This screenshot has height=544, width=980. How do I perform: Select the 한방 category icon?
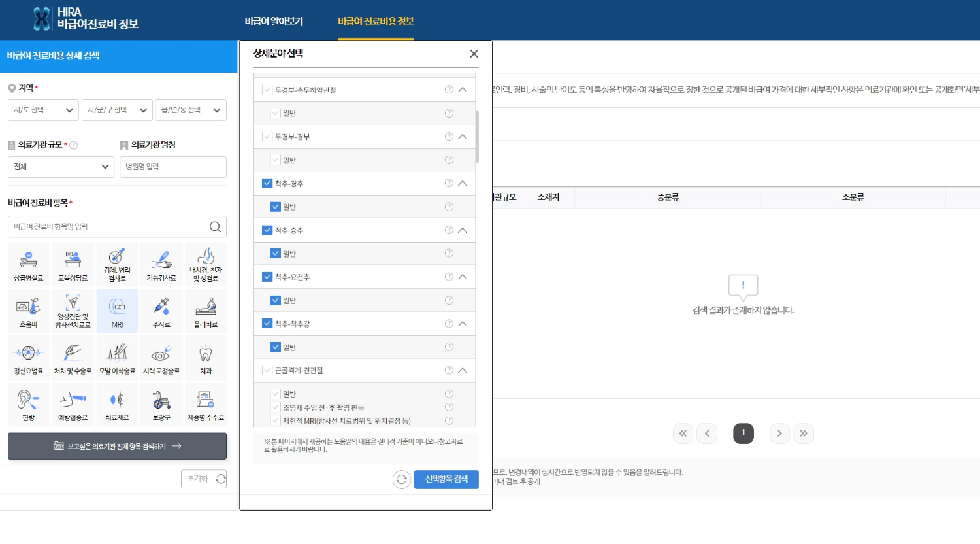tap(28, 404)
